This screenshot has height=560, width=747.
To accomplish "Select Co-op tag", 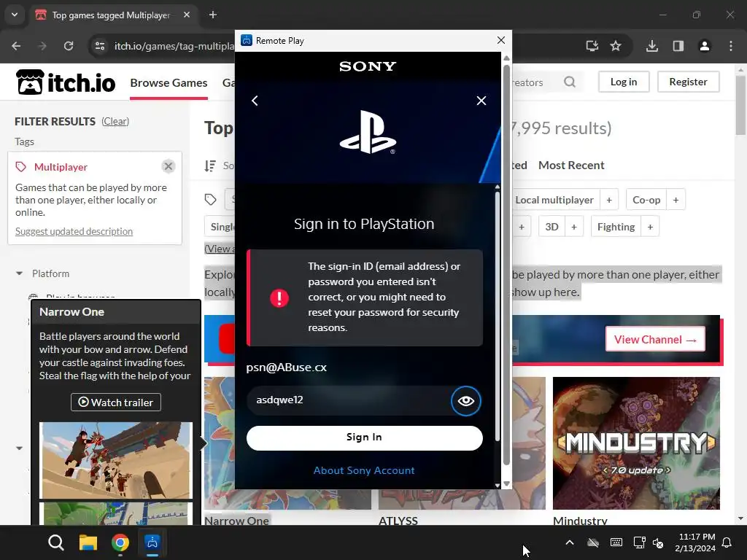I will 646,200.
